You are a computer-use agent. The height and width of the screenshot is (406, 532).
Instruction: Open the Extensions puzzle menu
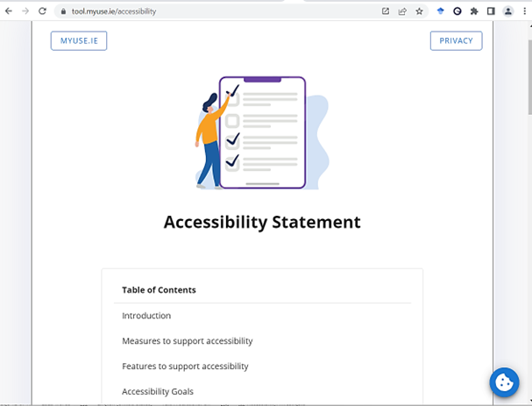tap(474, 11)
